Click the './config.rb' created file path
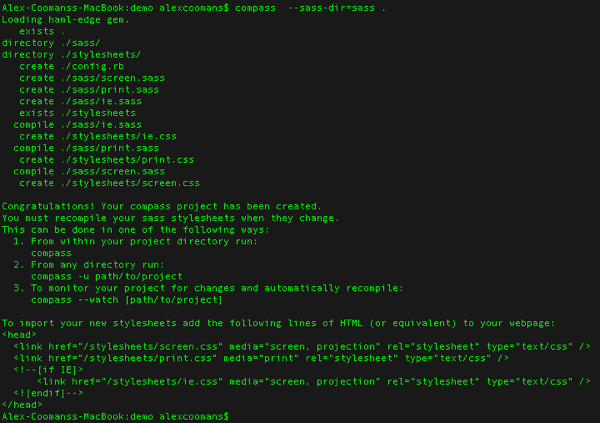 click(93, 67)
